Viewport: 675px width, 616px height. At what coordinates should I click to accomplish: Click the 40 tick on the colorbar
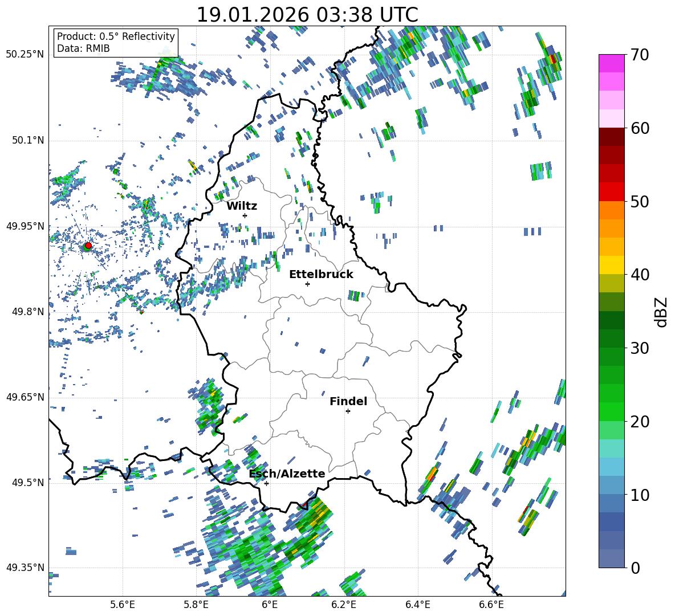click(x=639, y=275)
